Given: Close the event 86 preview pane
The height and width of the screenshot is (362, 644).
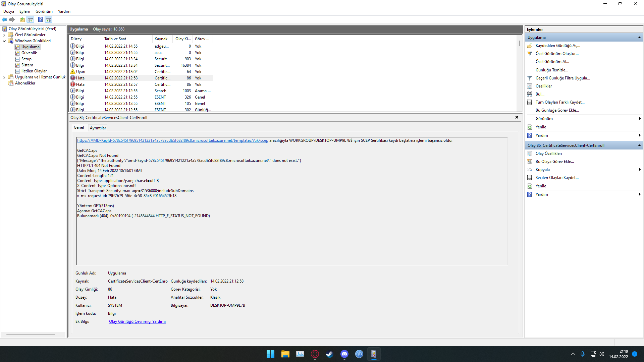Looking at the screenshot, I should [x=517, y=117].
